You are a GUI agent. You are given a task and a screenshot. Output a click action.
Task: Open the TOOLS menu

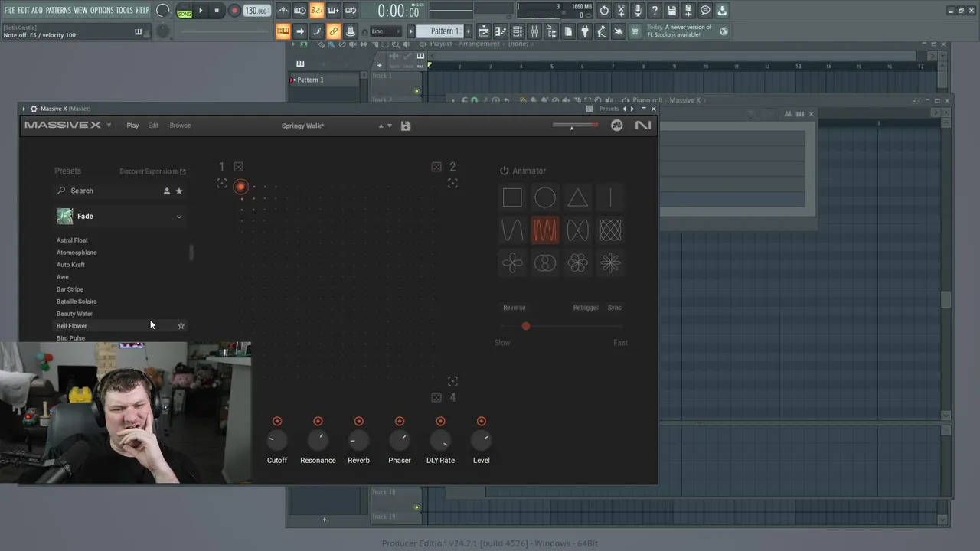pos(125,11)
